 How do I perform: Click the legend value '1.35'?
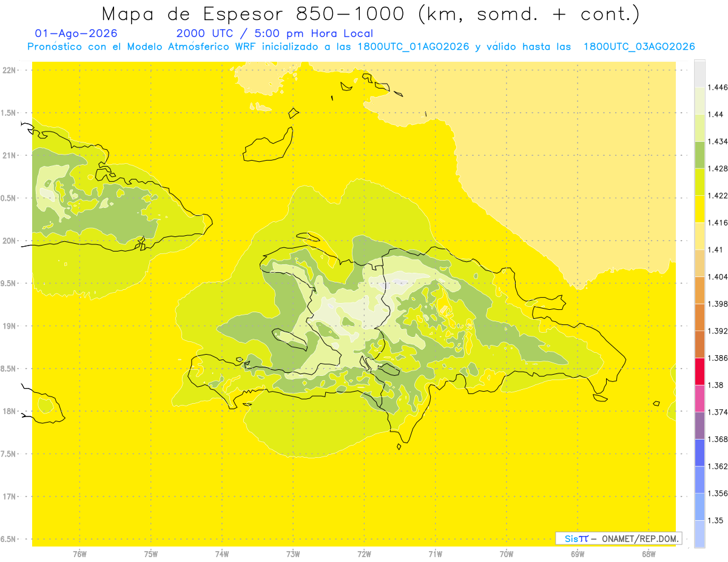pos(716,520)
